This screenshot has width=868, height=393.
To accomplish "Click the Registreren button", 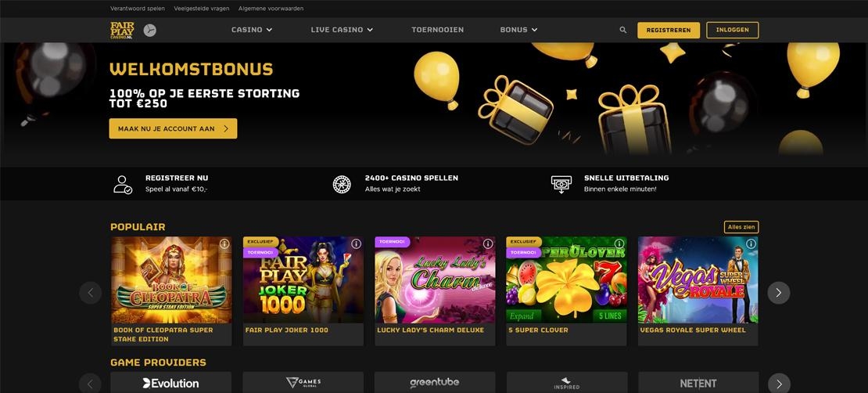I will click(668, 30).
